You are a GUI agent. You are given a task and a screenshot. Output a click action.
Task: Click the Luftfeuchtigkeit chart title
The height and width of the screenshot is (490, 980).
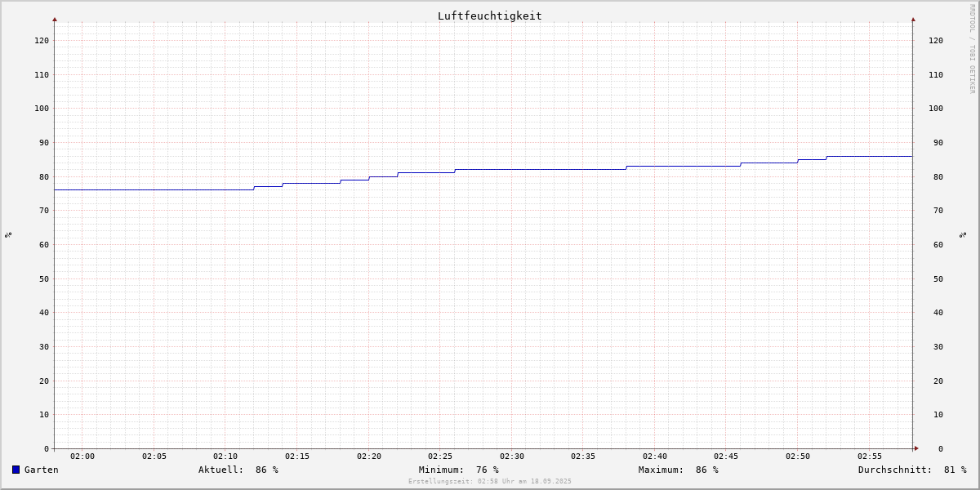point(490,16)
